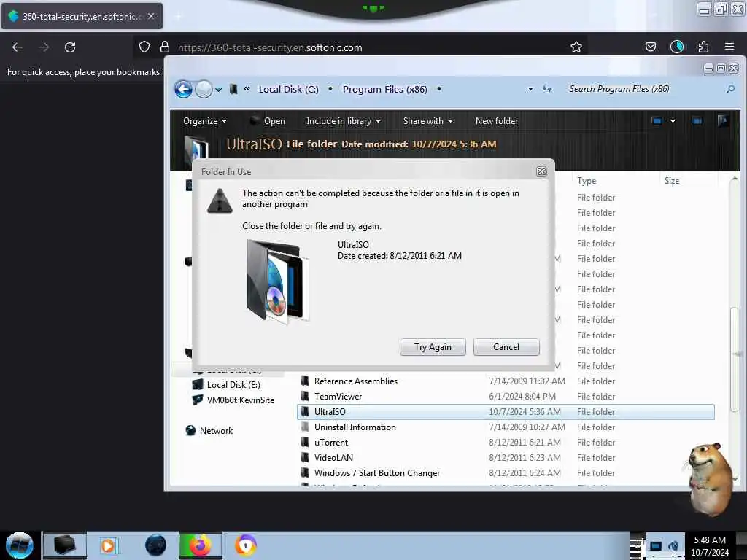Open the address bar history dropdown
This screenshot has width=747, height=560.
coord(530,89)
